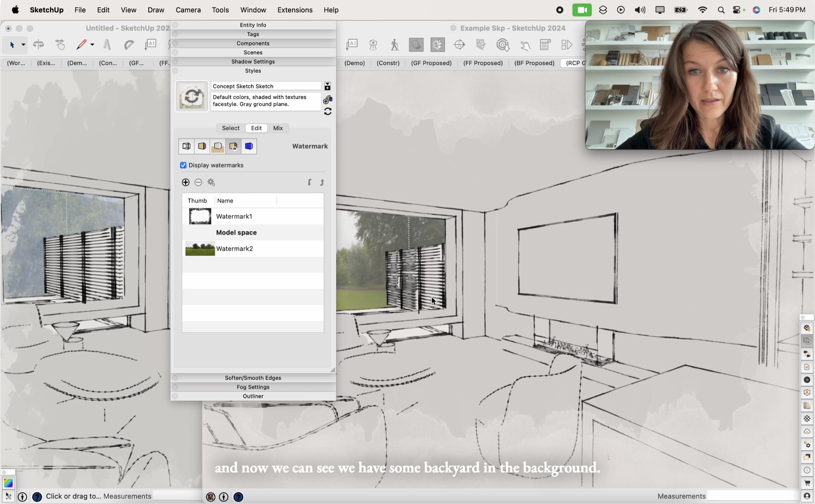This screenshot has height=504, width=815.
Task: Click the Add Watermark plus icon
Action: 185,183
